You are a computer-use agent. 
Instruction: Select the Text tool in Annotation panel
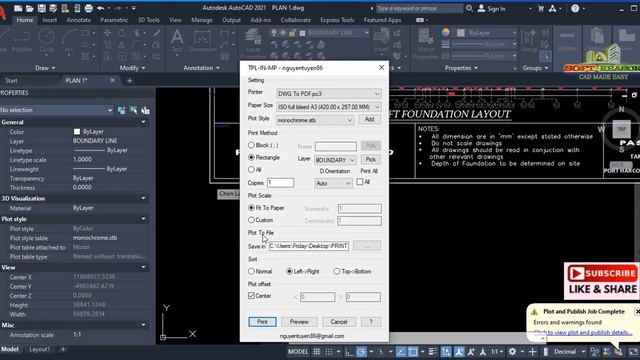coord(177,41)
